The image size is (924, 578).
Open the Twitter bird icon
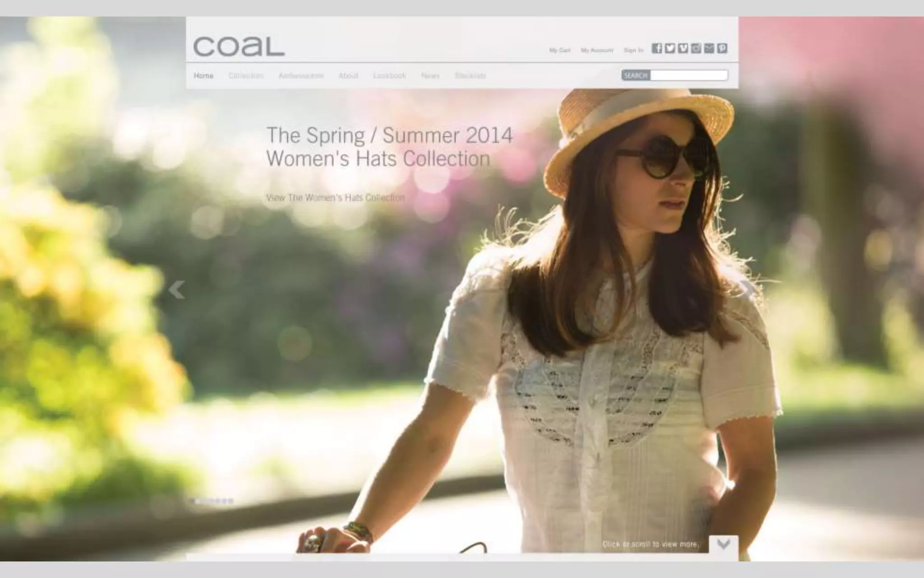[x=670, y=48]
